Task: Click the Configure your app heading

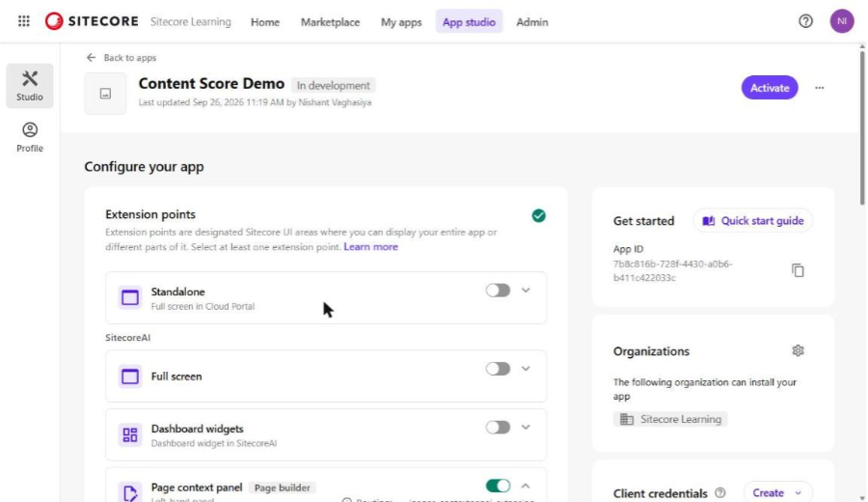Action: [x=144, y=167]
